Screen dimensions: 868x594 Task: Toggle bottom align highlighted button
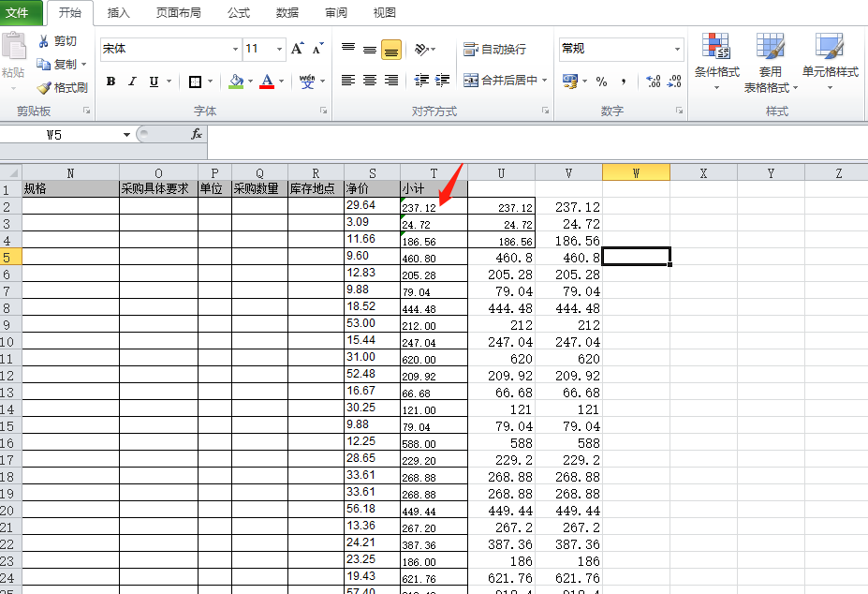[391, 50]
